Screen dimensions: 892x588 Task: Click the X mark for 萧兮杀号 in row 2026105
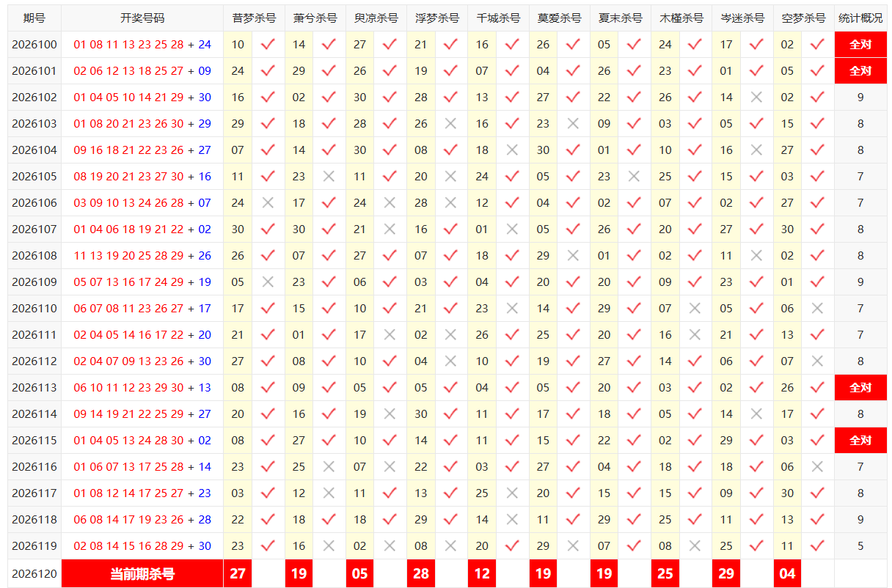pyautogui.click(x=329, y=177)
